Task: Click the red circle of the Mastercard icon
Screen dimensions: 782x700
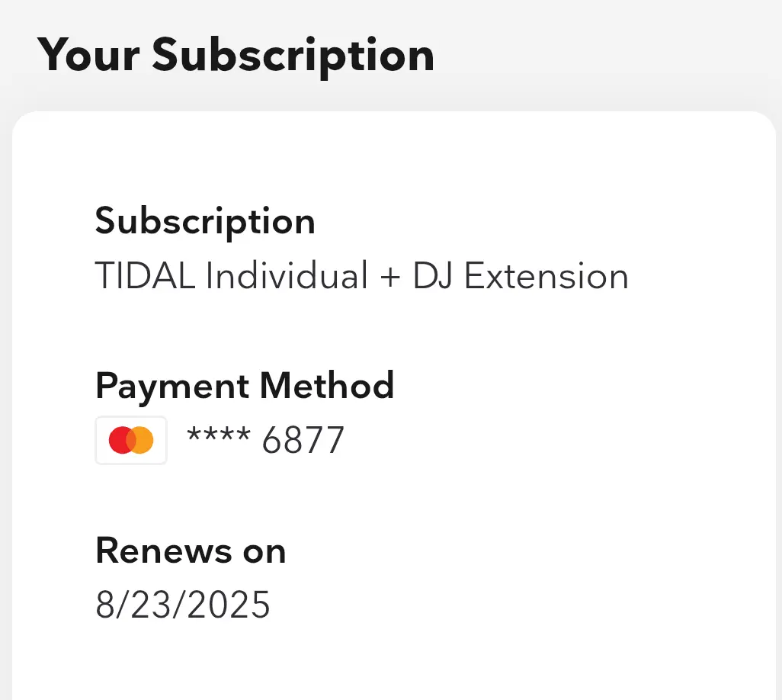Action: coord(120,440)
